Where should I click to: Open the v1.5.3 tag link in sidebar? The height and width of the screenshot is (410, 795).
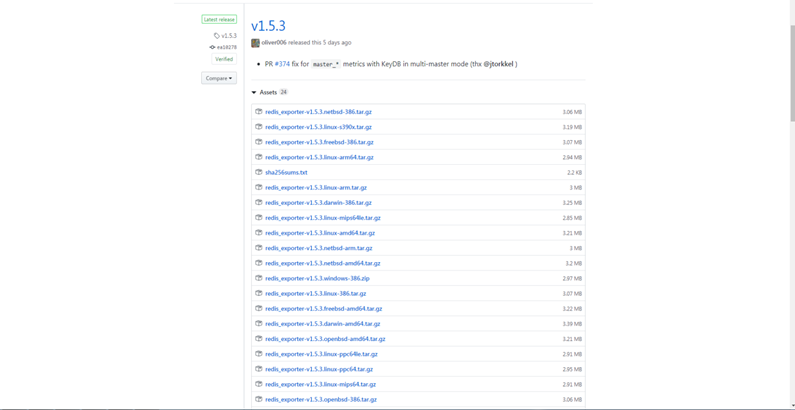(229, 35)
